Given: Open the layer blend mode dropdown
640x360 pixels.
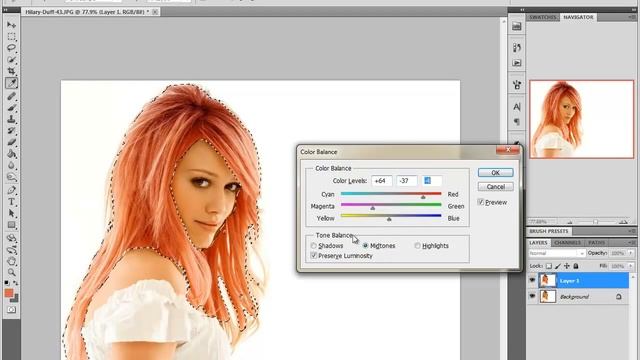Looking at the screenshot, I should (x=557, y=253).
